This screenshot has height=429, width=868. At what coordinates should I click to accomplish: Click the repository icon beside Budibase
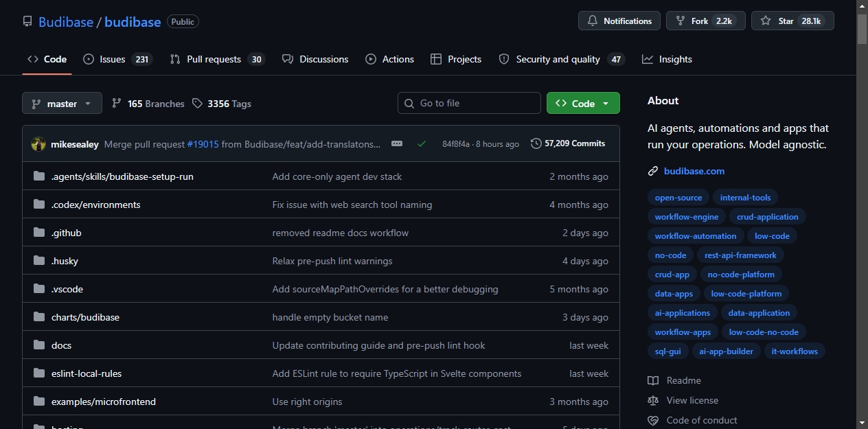click(x=27, y=21)
